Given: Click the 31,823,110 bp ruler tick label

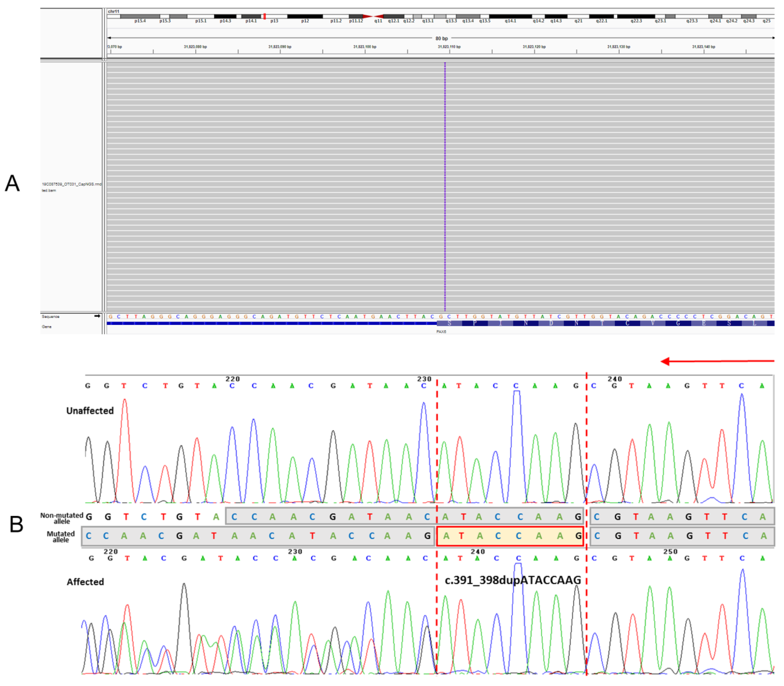Looking at the screenshot, I should pyautogui.click(x=449, y=47).
